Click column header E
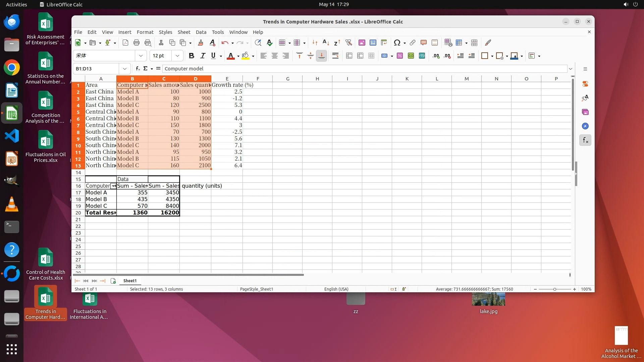Screen dimensions: 644x362 click(x=227, y=79)
